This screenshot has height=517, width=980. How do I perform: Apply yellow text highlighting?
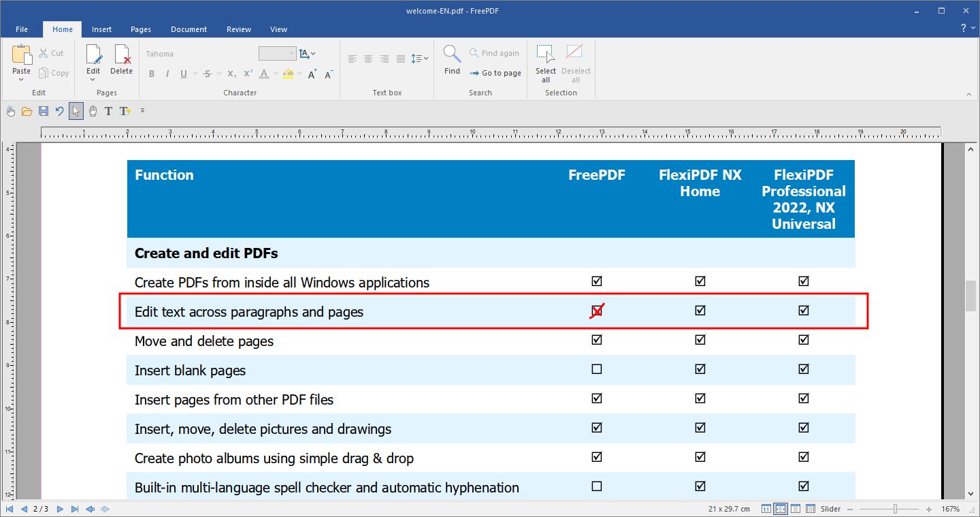click(289, 74)
